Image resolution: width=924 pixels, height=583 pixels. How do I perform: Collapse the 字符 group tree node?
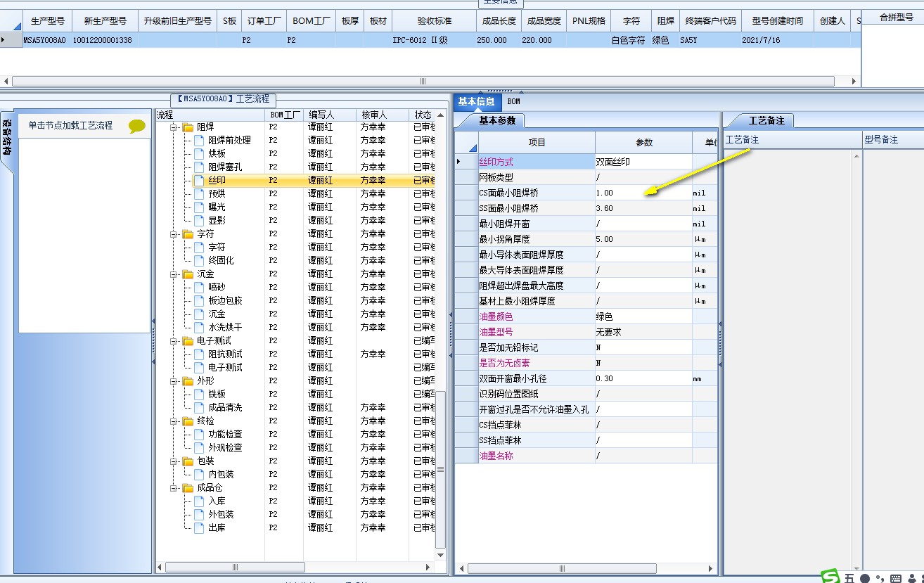(x=174, y=234)
